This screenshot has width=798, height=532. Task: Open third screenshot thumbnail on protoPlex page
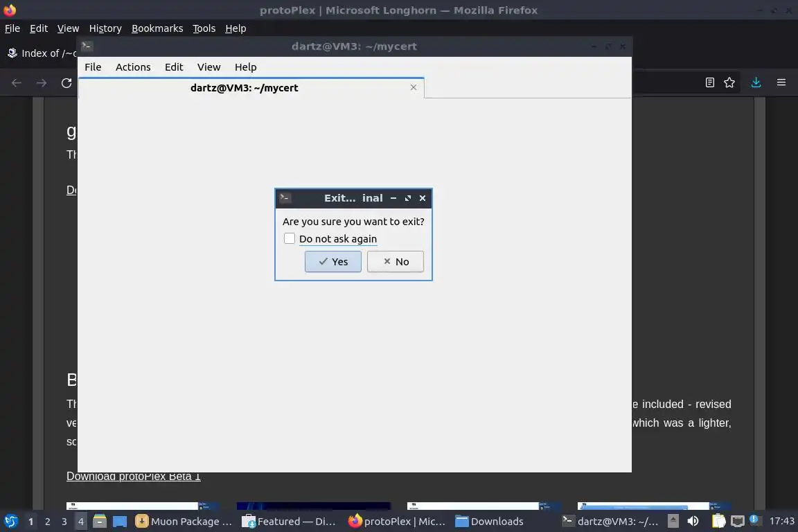pos(484,506)
